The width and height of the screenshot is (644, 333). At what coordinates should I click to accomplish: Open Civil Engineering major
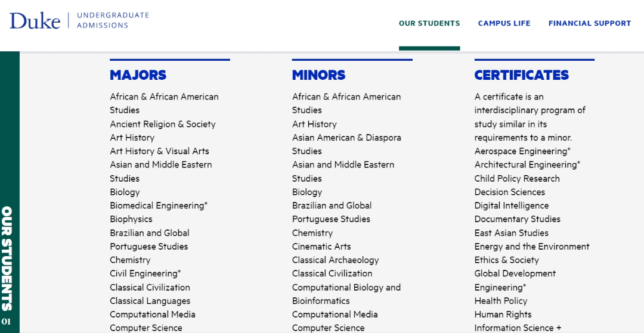pyautogui.click(x=145, y=273)
